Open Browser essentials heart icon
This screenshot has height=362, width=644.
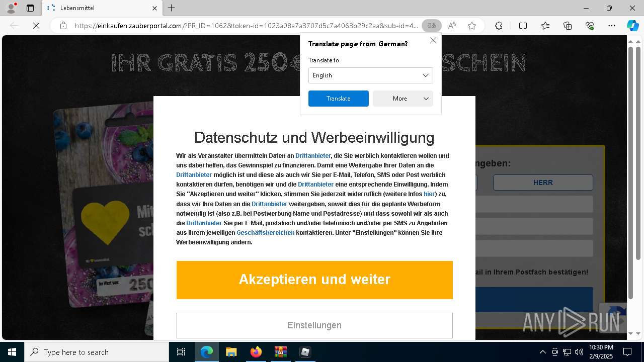(x=590, y=26)
